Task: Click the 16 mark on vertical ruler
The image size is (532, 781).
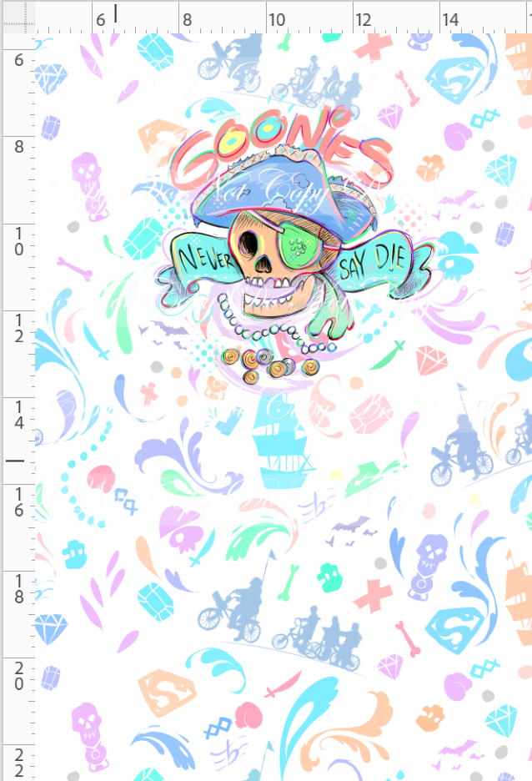Action: point(18,501)
